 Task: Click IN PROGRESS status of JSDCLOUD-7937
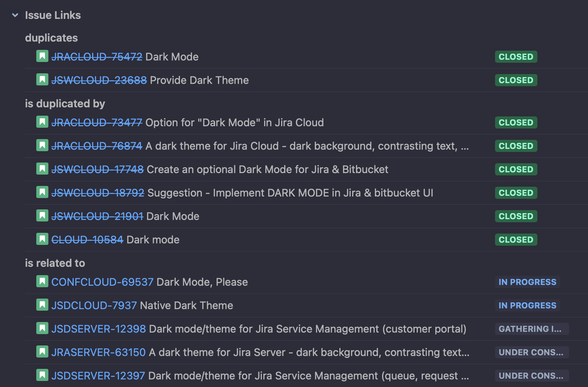pos(528,305)
